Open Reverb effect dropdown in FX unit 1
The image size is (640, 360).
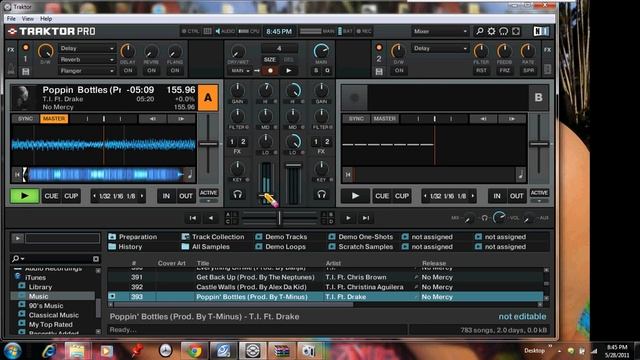[87, 60]
